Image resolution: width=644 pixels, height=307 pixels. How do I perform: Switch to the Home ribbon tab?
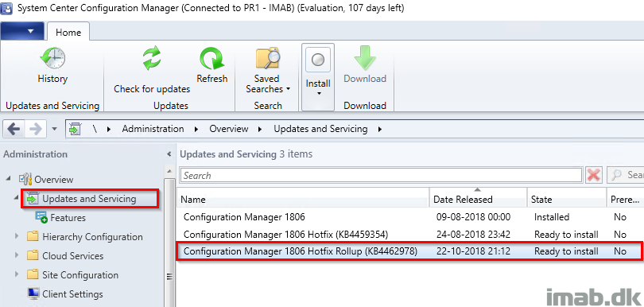(x=68, y=32)
